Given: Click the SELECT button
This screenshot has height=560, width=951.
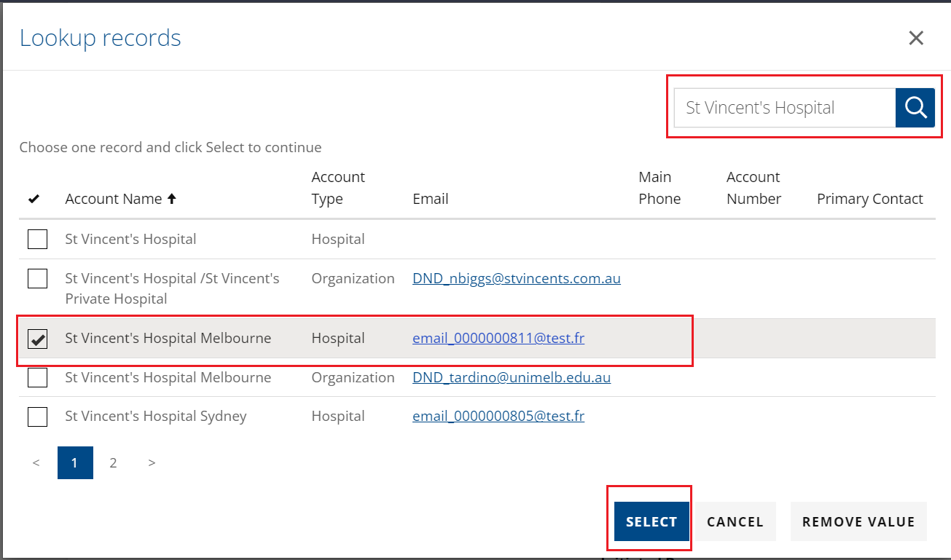Looking at the screenshot, I should (651, 521).
